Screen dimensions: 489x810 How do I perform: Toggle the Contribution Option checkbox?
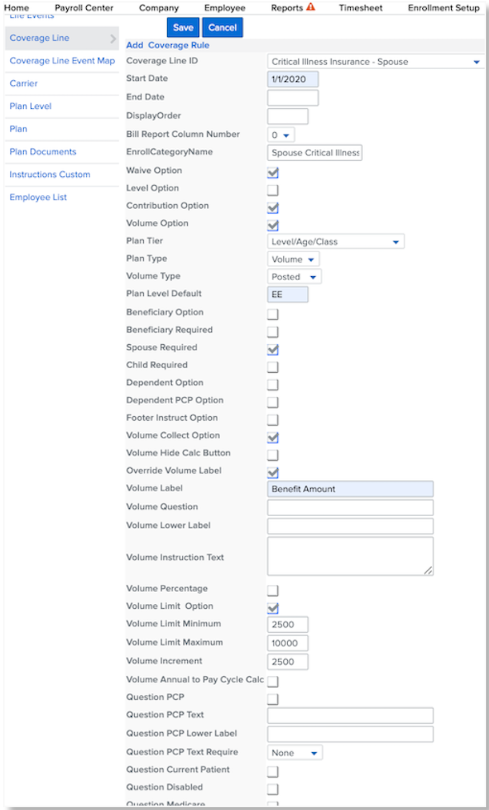pos(273,208)
